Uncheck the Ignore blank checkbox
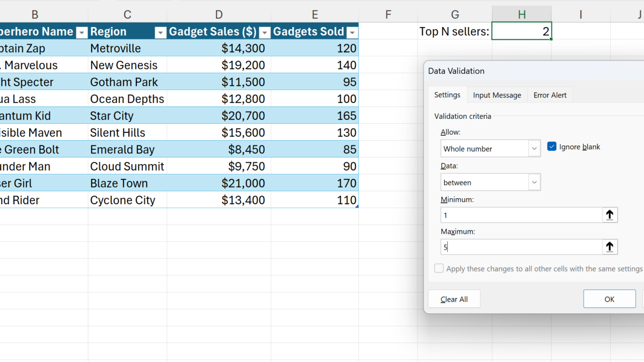This screenshot has width=644, height=362. tap(552, 147)
